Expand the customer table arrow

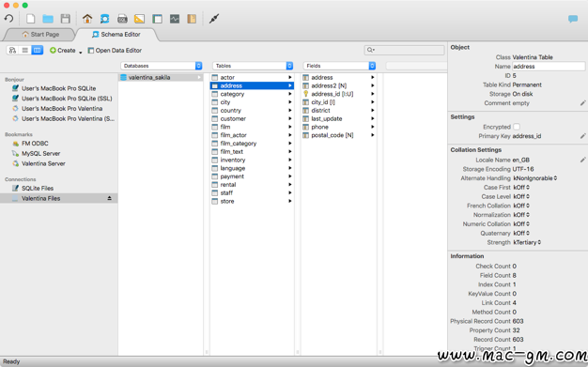290,118
